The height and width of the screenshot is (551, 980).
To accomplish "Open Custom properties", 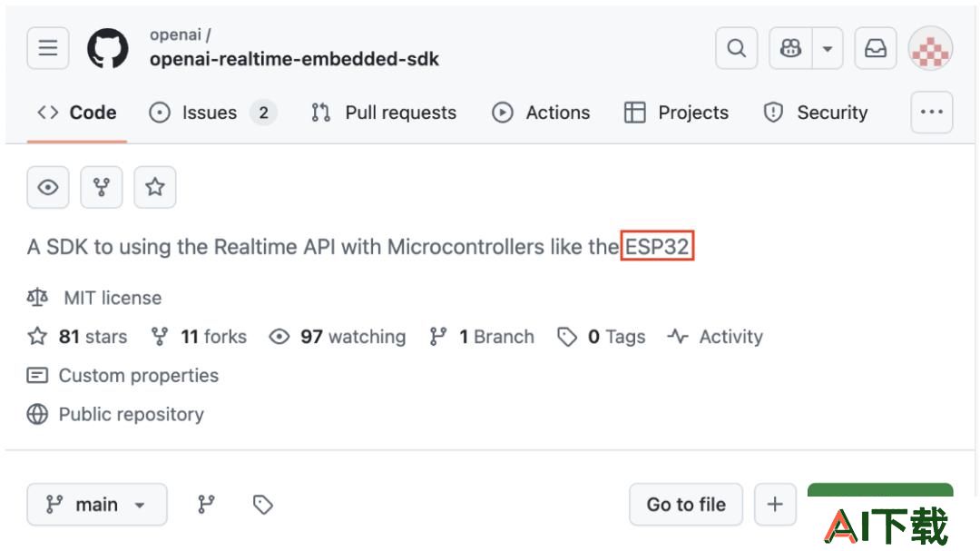I will point(123,375).
